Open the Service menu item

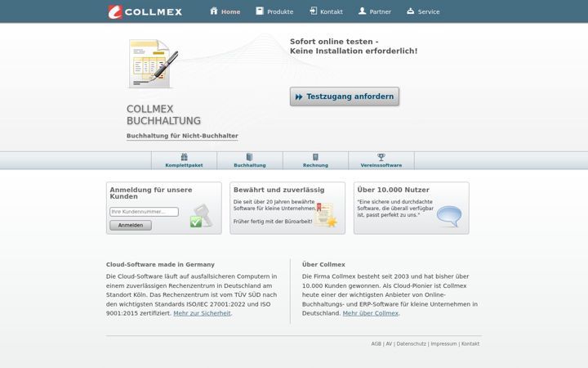(423, 11)
